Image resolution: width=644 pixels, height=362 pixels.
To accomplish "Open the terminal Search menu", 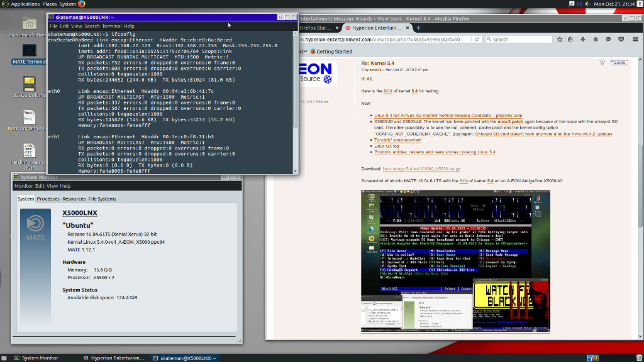I will (x=92, y=26).
